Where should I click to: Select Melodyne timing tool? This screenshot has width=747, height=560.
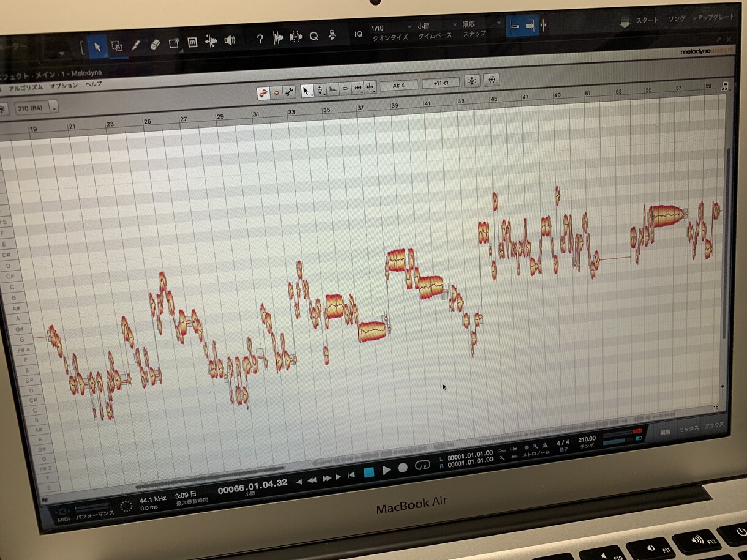358,88
